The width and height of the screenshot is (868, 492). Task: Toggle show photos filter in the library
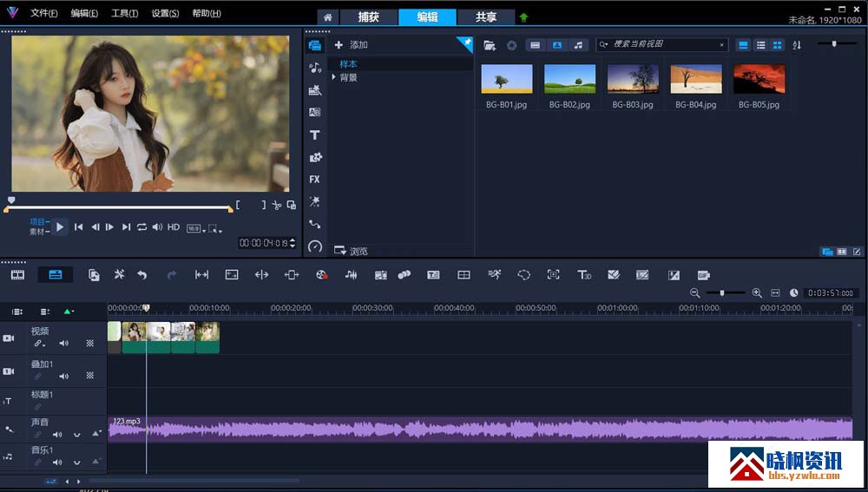[557, 45]
